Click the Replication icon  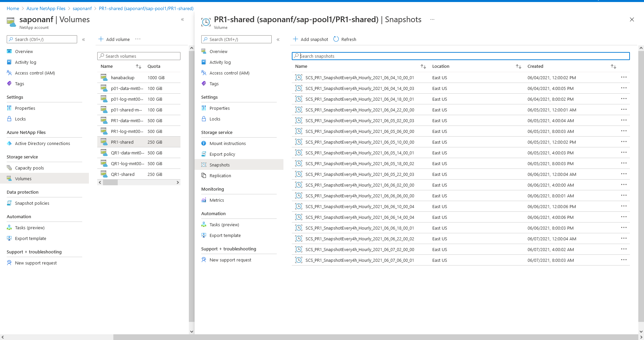coord(204,176)
